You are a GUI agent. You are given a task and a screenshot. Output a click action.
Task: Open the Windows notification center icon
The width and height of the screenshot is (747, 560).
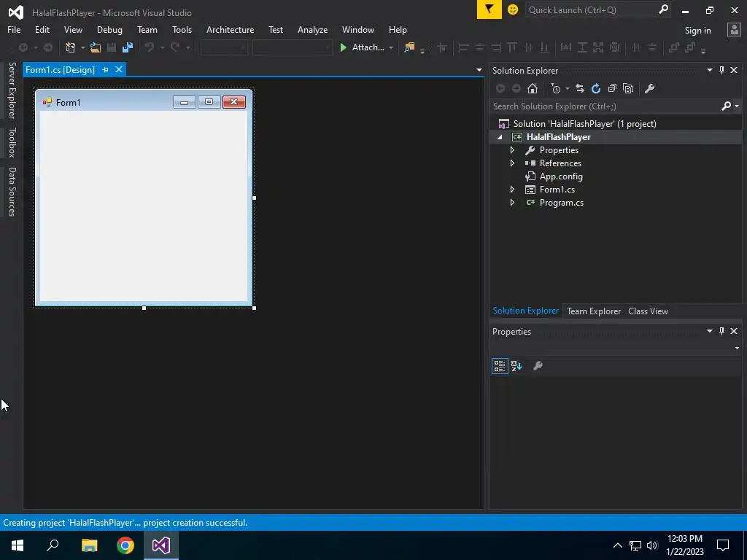click(x=723, y=545)
